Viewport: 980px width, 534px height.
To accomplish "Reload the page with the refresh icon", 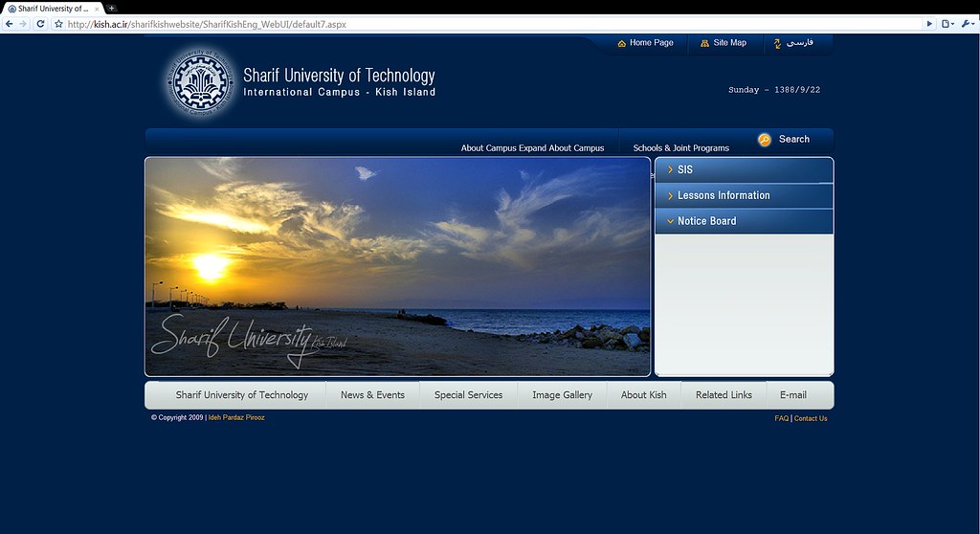I will point(40,23).
